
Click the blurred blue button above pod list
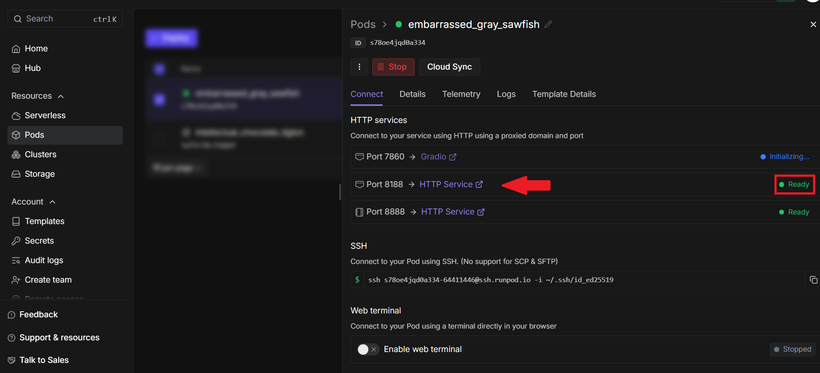(171, 38)
